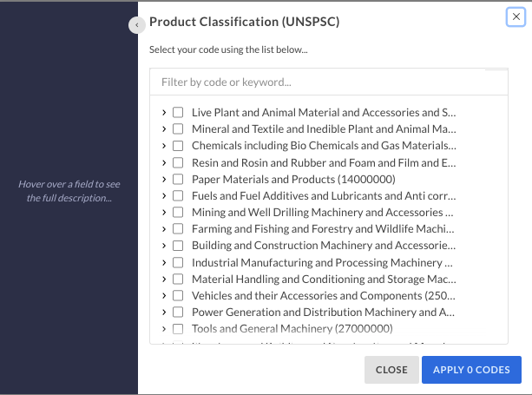Image resolution: width=532 pixels, height=395 pixels.
Task: Expand Mineral and Textile and Inedible Plant node
Action: click(x=164, y=129)
